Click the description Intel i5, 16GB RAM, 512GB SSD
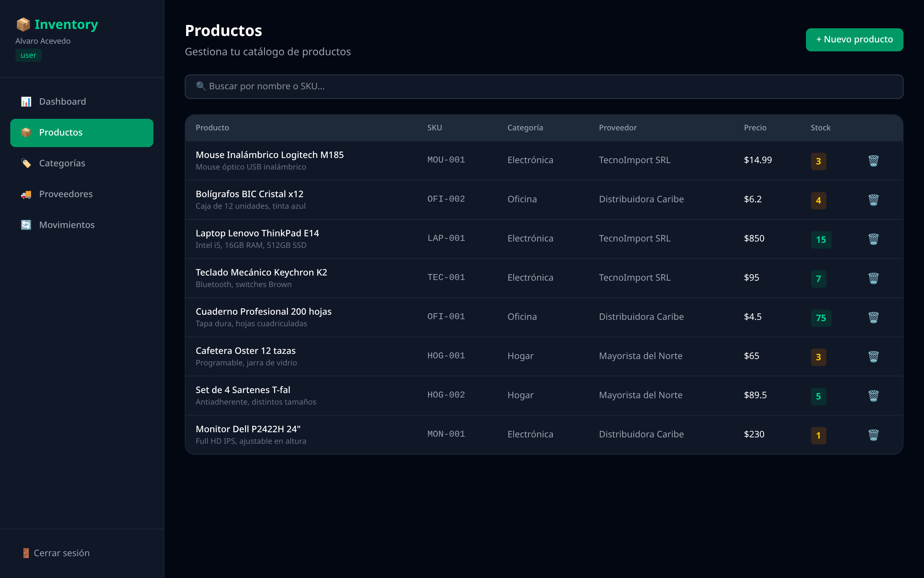 click(x=251, y=245)
